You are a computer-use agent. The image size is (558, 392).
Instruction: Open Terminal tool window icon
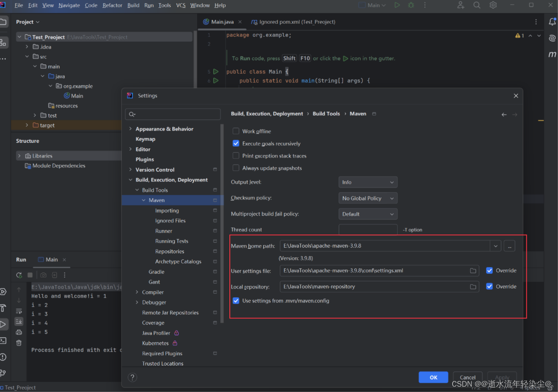(x=3, y=341)
